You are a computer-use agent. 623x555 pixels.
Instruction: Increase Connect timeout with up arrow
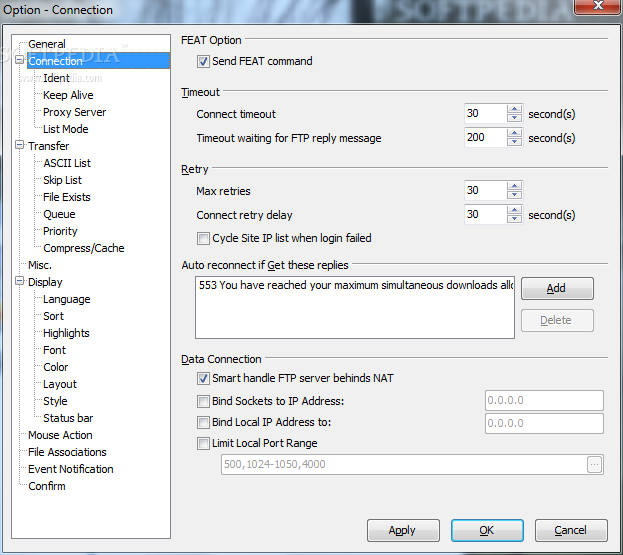click(514, 109)
